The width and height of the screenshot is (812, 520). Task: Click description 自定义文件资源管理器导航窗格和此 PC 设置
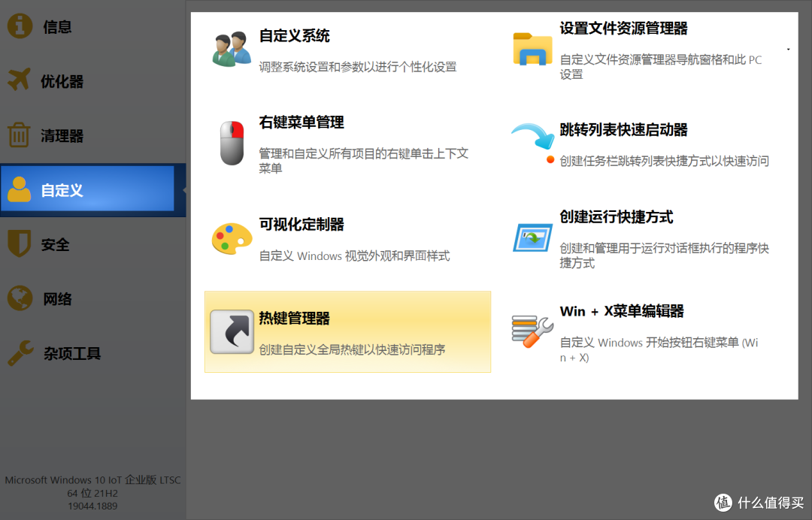tap(661, 67)
